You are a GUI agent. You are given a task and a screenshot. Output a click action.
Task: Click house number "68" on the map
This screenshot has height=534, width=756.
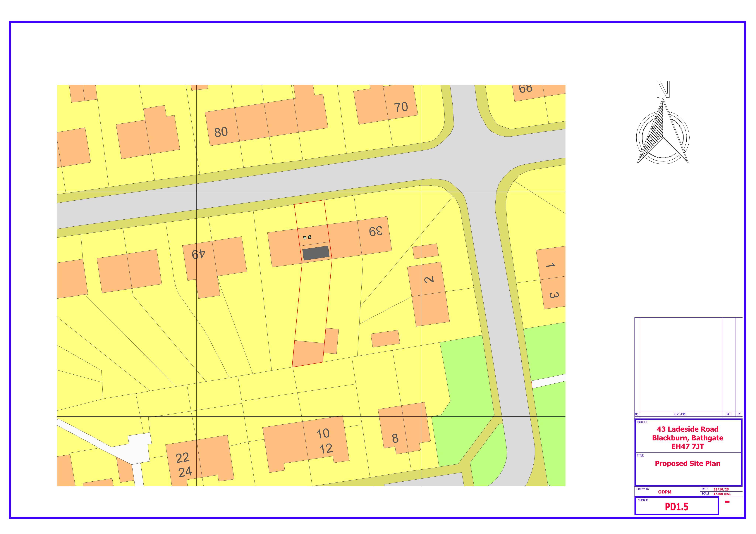525,89
